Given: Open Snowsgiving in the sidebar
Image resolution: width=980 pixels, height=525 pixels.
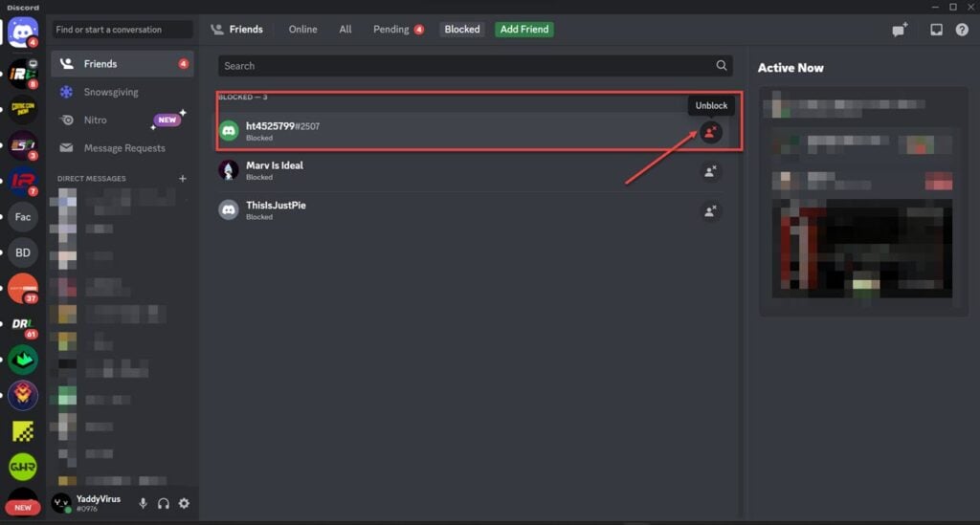Looking at the screenshot, I should pyautogui.click(x=122, y=92).
